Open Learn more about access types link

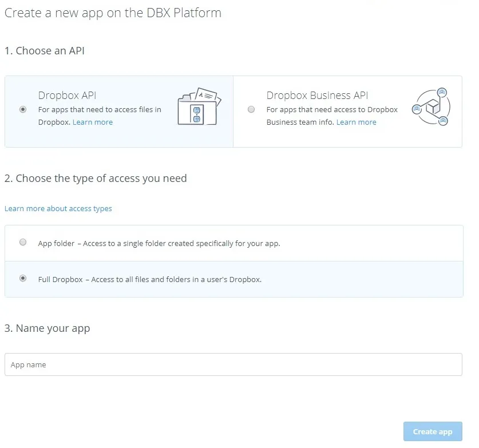click(58, 209)
